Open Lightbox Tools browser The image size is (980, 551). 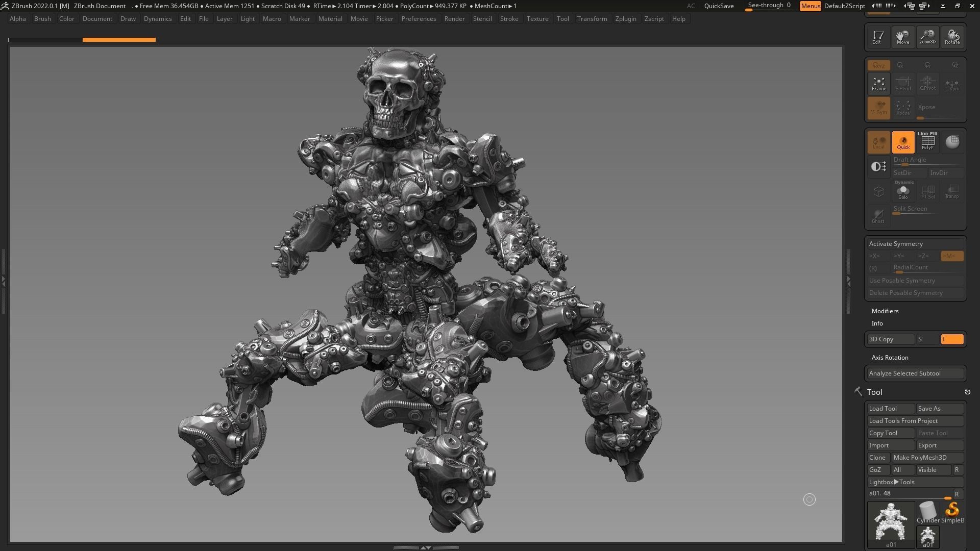coord(915,482)
